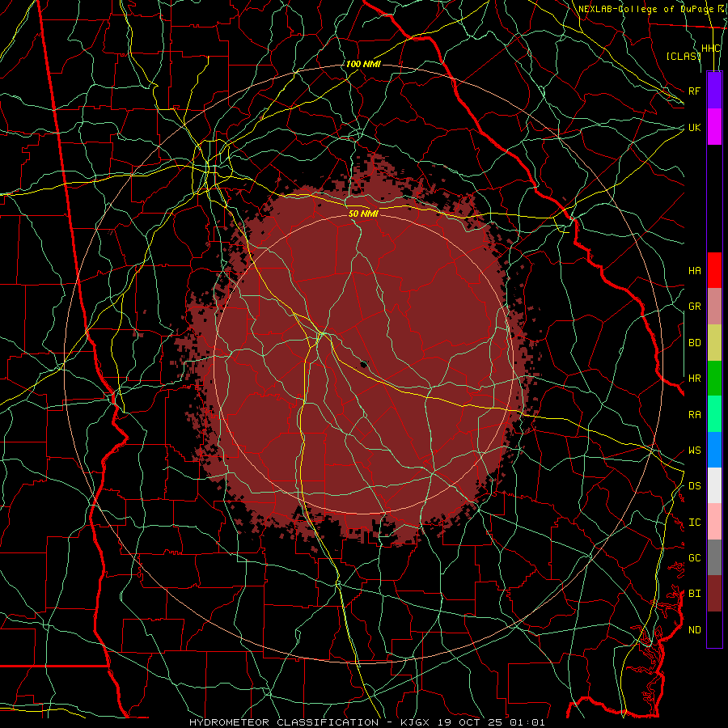Click the "RA" legend label
This screenshot has height=728, width=728.
click(694, 415)
